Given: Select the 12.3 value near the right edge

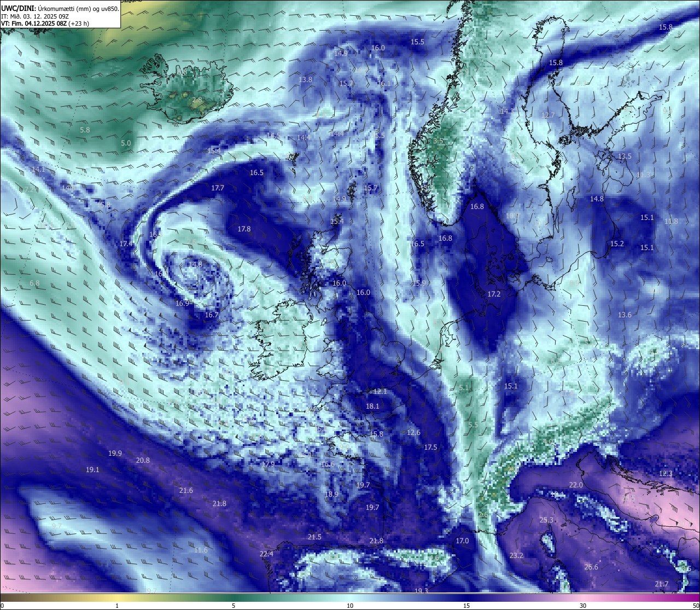Looking at the screenshot, I should point(666,474).
